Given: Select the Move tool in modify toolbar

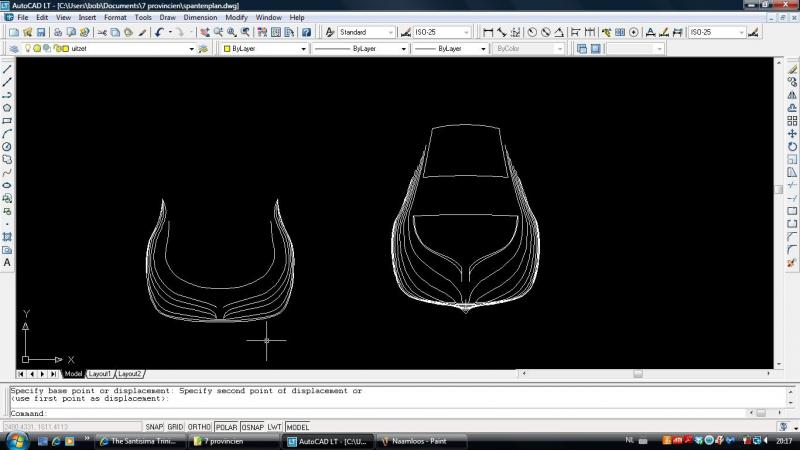Looking at the screenshot, I should point(792,134).
